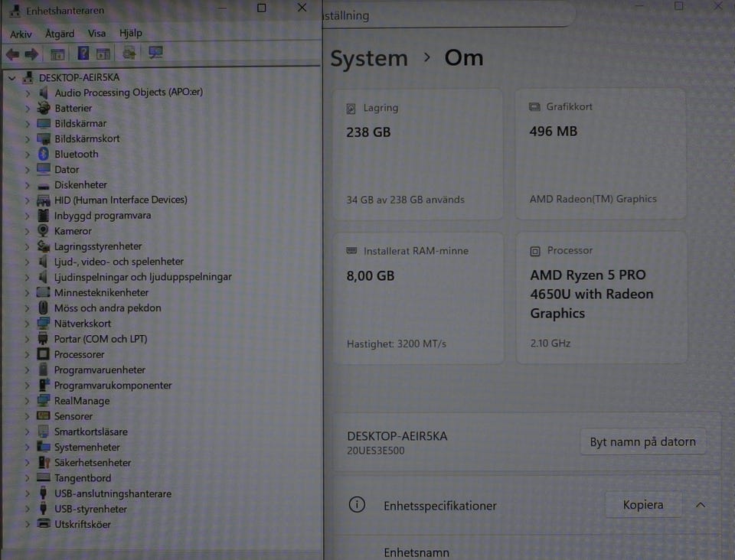The image size is (735, 560).
Task: Select the Smartkortsläsare tree row
Action: pos(90,431)
